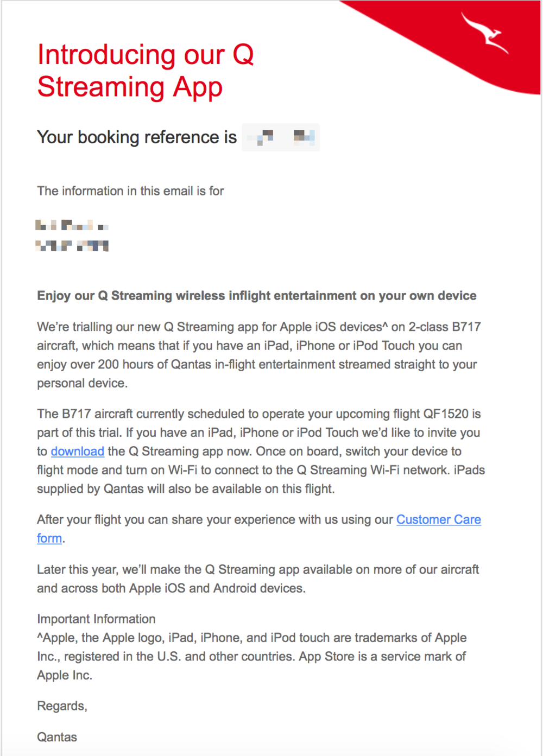
Task: Click the 'Qantas' signature text
Action: pos(57,737)
